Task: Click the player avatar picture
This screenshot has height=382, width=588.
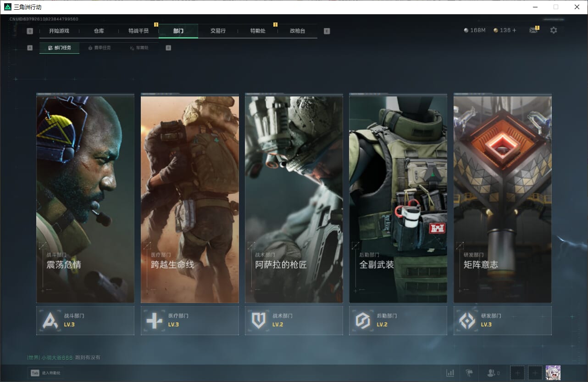Action: (553, 373)
